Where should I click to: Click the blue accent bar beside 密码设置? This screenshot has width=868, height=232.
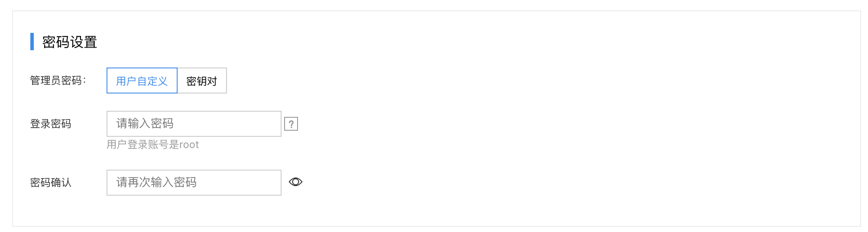coord(32,42)
